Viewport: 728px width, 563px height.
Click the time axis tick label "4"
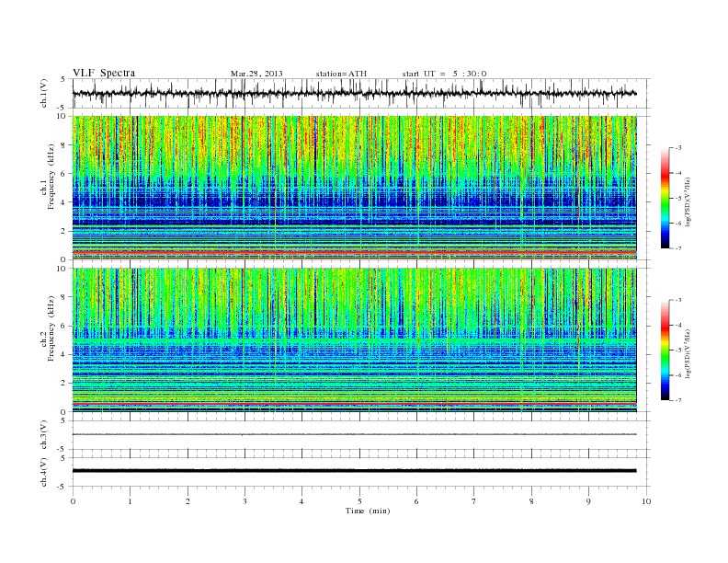tap(301, 501)
